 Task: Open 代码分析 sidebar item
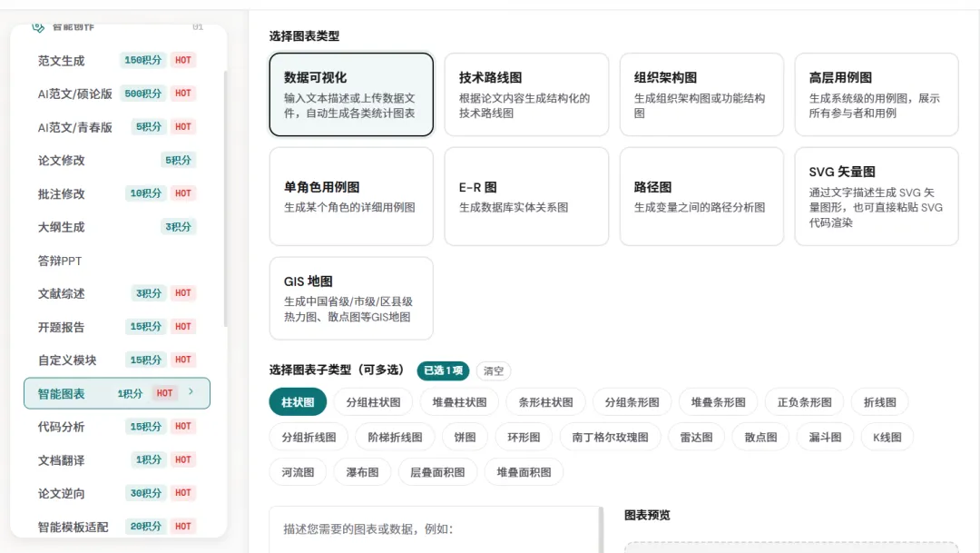[x=117, y=427]
